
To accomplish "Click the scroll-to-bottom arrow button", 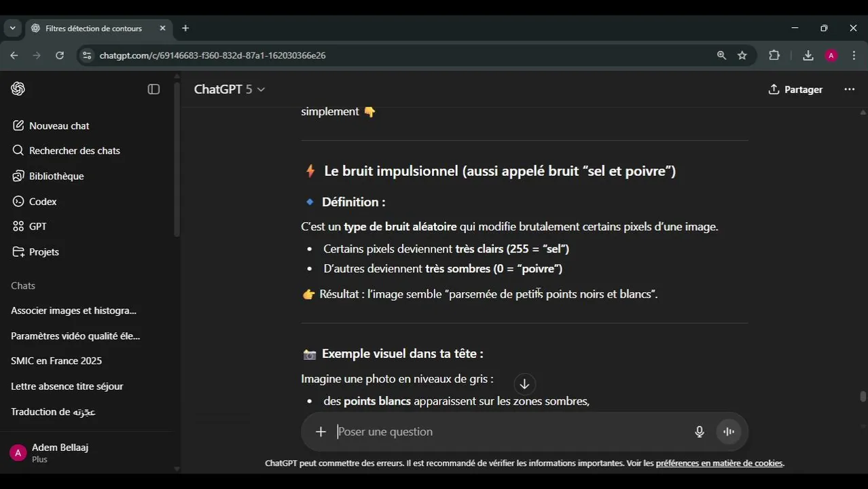I will coord(524,384).
